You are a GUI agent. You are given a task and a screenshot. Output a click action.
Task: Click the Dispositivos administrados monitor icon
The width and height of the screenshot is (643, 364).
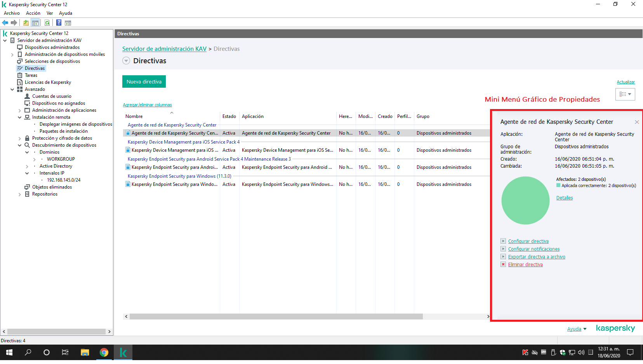(x=20, y=47)
